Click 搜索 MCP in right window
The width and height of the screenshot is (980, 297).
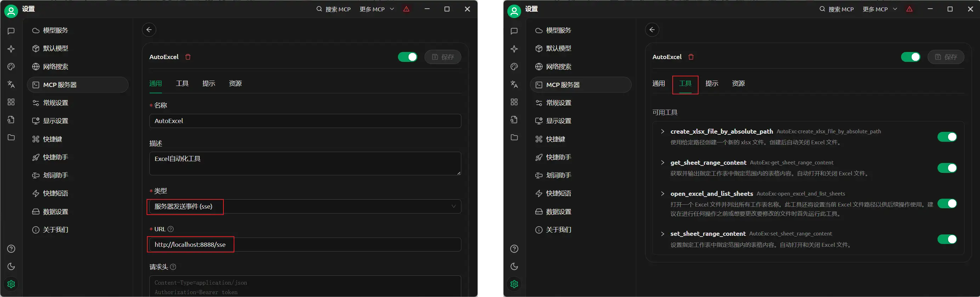(837, 9)
